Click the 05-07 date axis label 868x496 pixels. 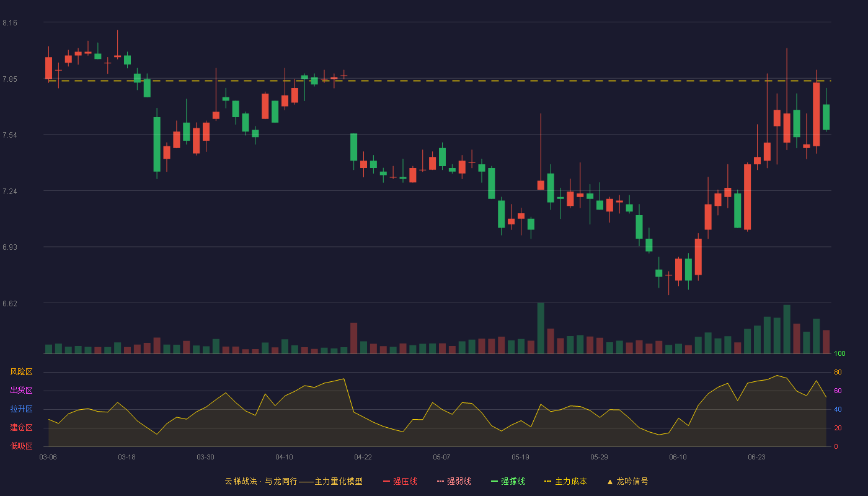[x=441, y=457]
